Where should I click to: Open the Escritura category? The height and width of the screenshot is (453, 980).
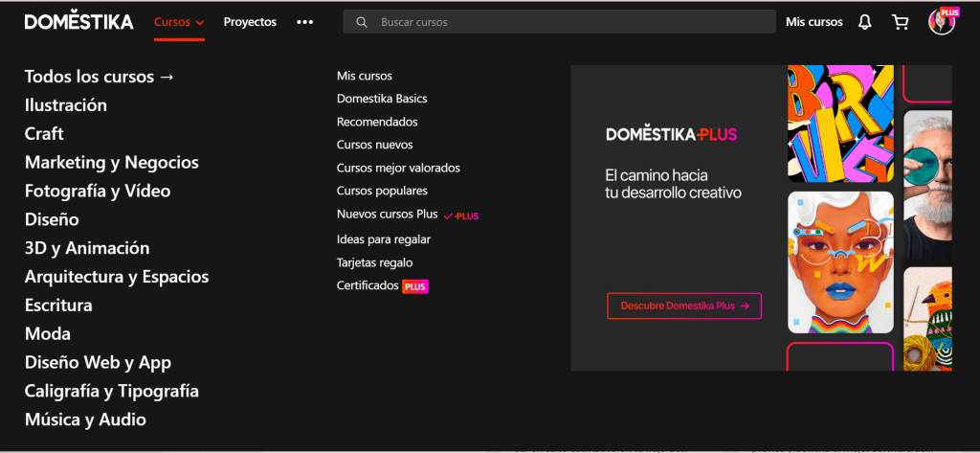point(58,306)
